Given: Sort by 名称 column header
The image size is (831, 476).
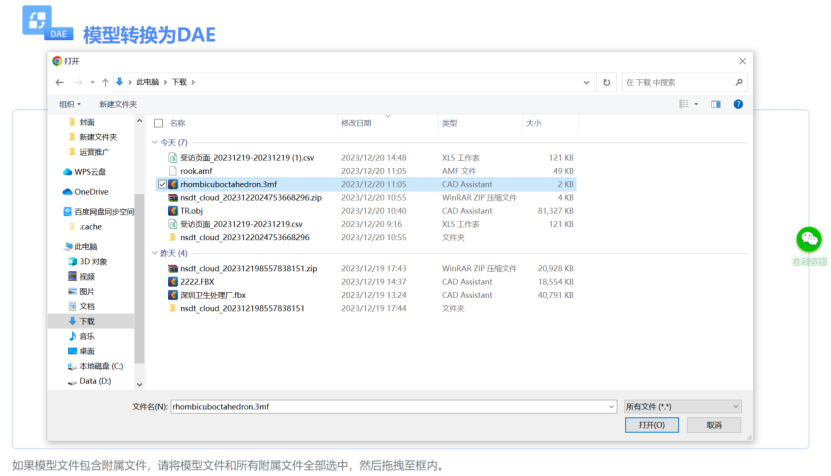Looking at the screenshot, I should pos(178,123).
